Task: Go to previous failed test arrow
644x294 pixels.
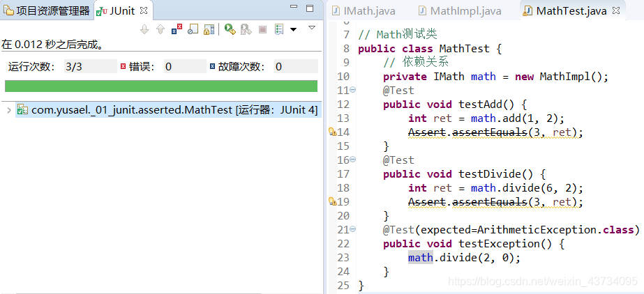Action: [160, 29]
